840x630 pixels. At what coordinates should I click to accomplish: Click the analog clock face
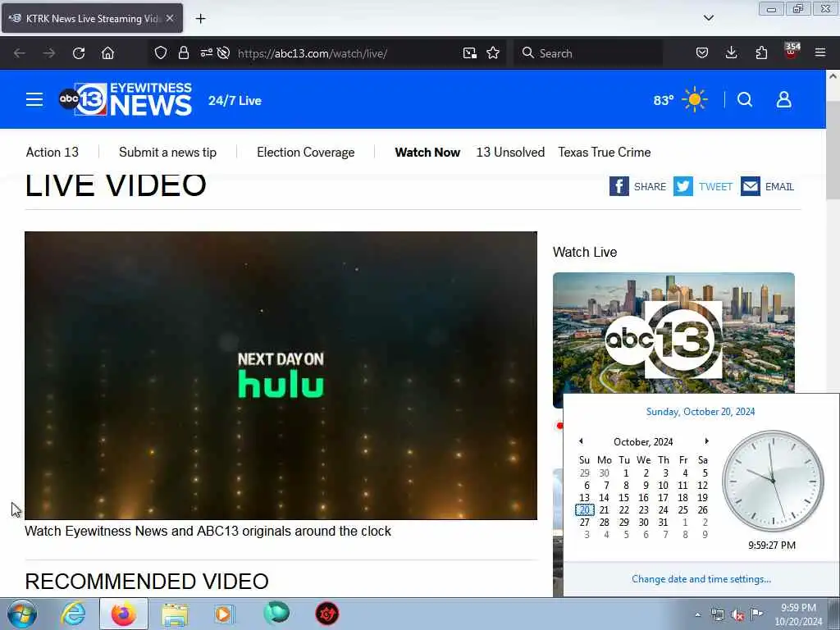[x=773, y=481]
